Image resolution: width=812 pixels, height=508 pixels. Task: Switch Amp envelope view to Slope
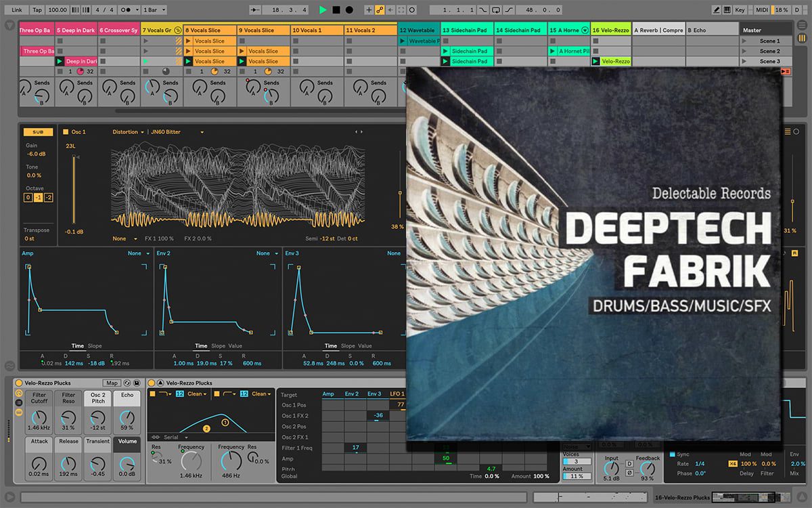coord(95,345)
